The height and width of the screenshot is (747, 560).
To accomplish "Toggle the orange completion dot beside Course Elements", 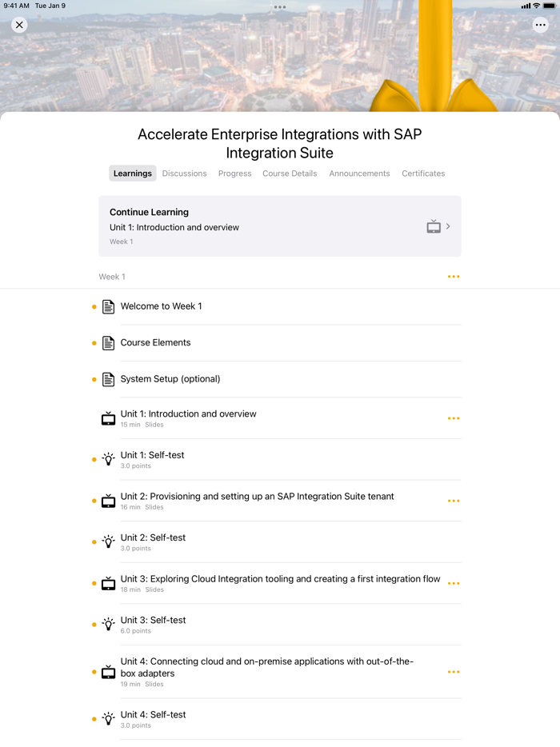I will pos(94,342).
